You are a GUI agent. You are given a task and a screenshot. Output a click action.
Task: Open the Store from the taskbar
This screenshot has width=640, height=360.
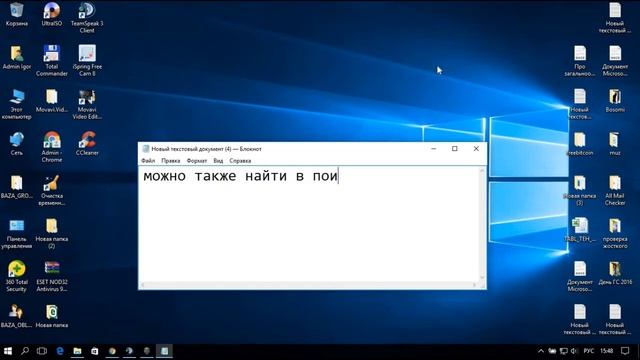click(94, 351)
